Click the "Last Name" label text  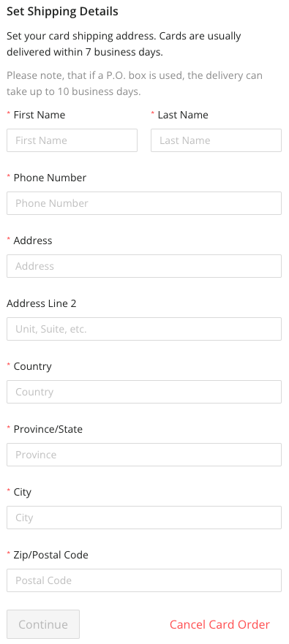pos(183,115)
